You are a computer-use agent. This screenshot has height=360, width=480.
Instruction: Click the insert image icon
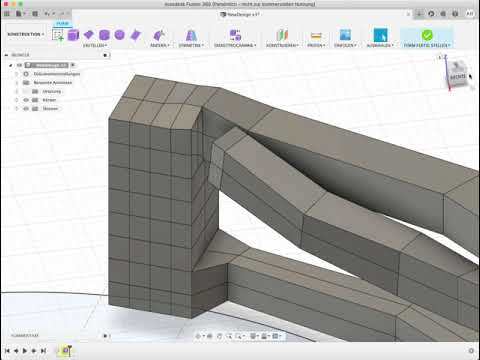345,35
